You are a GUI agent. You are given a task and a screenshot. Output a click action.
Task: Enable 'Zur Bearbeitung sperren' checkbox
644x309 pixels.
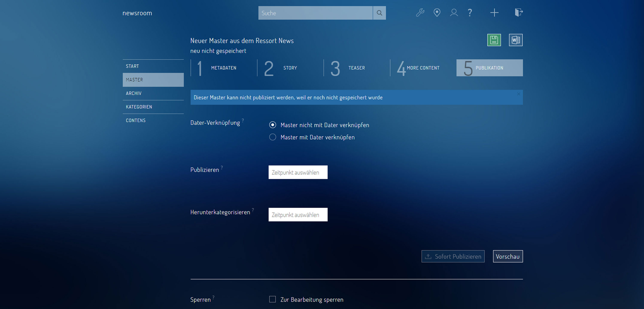[272, 299]
